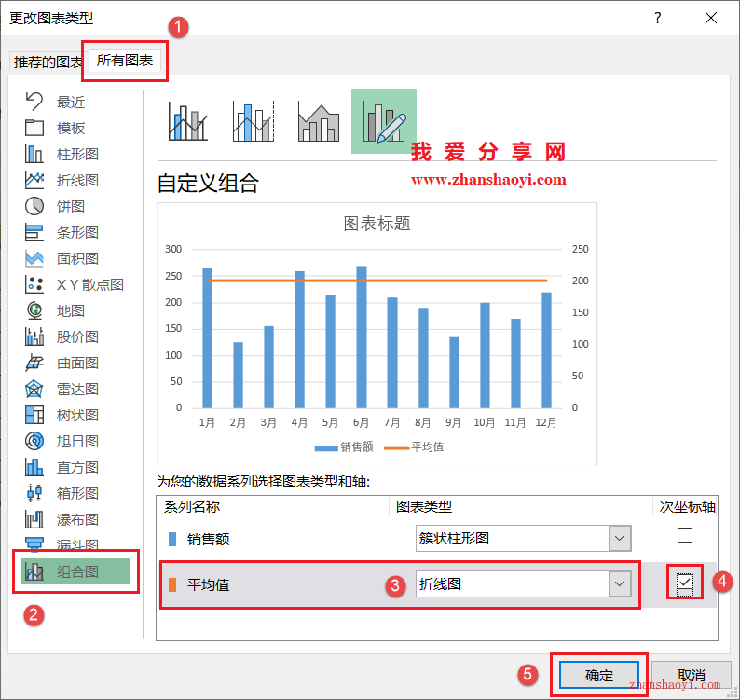The height and width of the screenshot is (700, 740).
Task: Choose the Stock chart (股价图) icon
Action: [34, 336]
